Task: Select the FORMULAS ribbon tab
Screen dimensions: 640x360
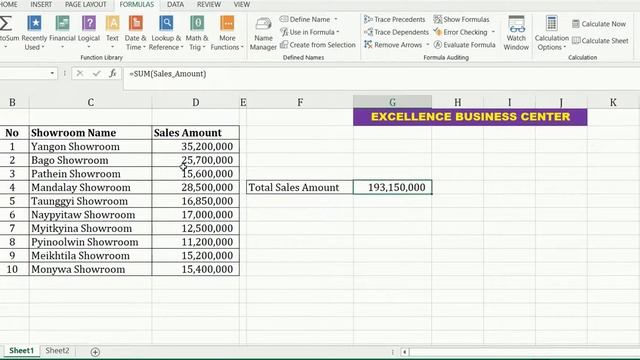Action: (137, 4)
